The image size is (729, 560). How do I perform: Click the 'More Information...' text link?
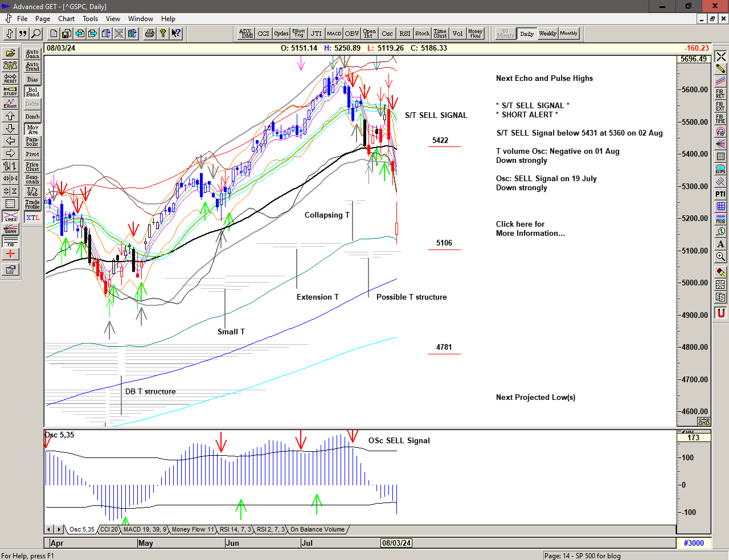point(530,233)
